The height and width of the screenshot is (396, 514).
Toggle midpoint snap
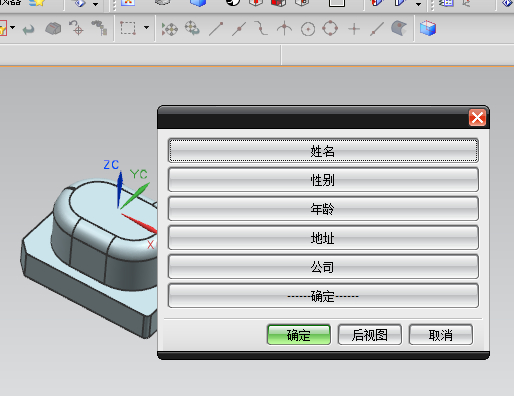(x=239, y=29)
